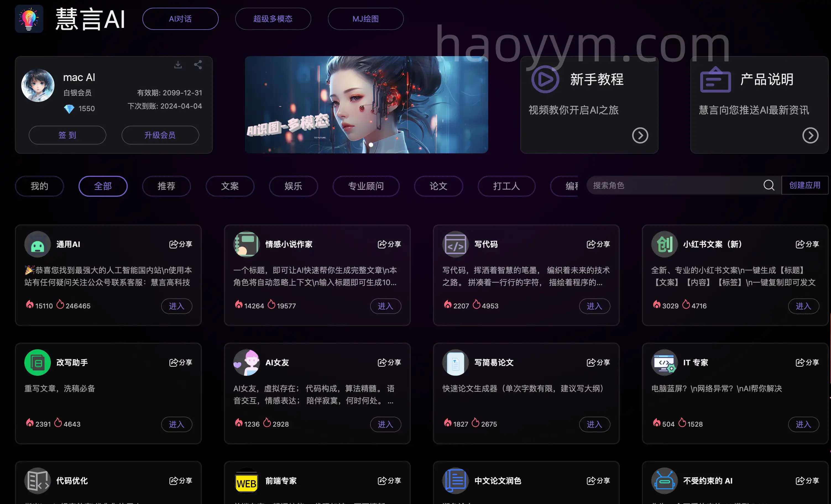831x504 pixels.
Task: Click the carousel page indicator dot
Action: point(371,145)
